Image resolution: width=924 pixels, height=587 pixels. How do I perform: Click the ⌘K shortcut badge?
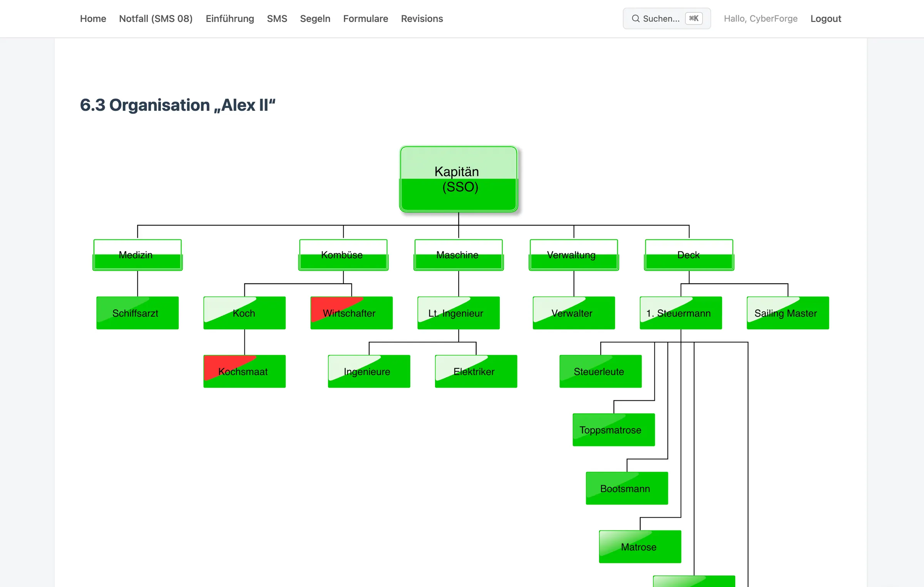point(694,18)
